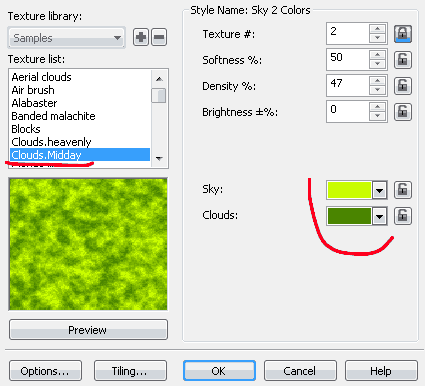
Task: Open the Texture library Samples dropdown
Action: click(x=67, y=38)
